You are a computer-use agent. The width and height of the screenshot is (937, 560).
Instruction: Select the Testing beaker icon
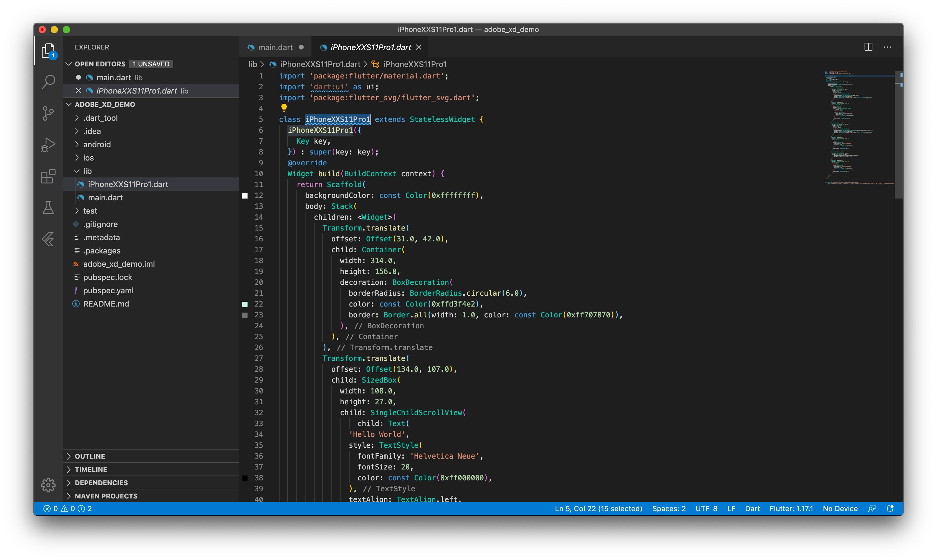coord(48,208)
